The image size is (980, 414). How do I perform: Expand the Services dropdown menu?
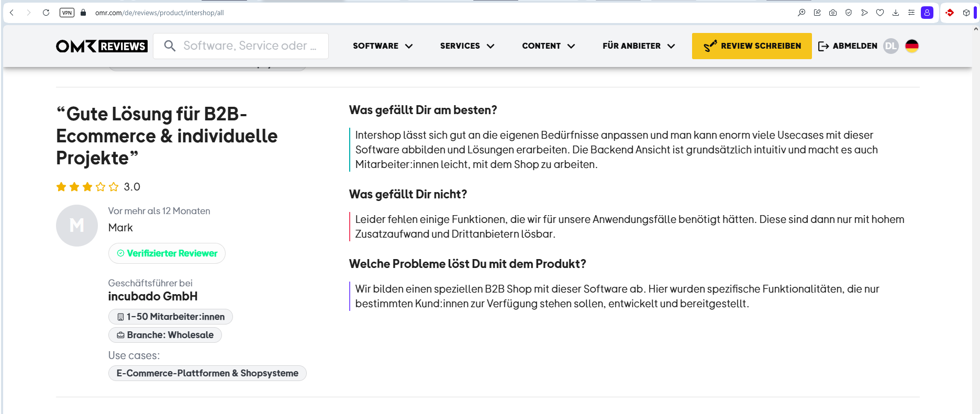point(467,46)
